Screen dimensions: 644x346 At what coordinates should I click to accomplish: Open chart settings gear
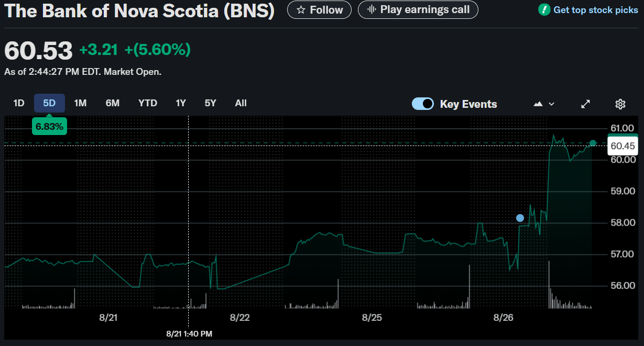click(x=620, y=104)
